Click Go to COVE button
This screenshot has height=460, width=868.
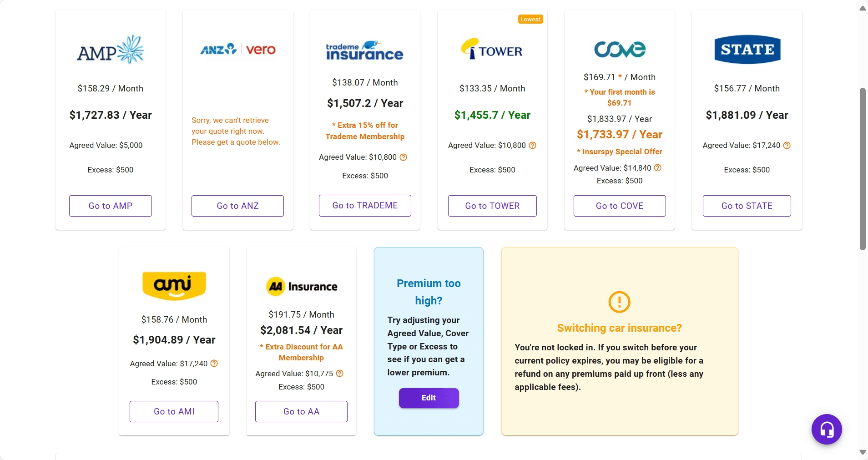tap(620, 206)
